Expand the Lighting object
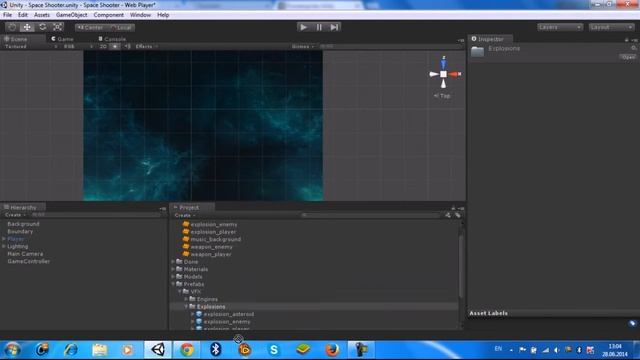Viewport: 640px width, 360px height. pos(4,246)
